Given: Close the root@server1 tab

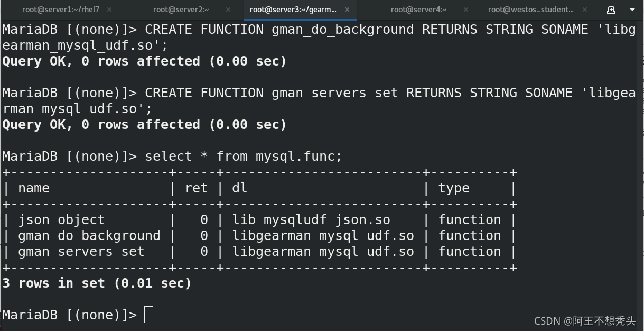Looking at the screenshot, I should pos(109,10).
